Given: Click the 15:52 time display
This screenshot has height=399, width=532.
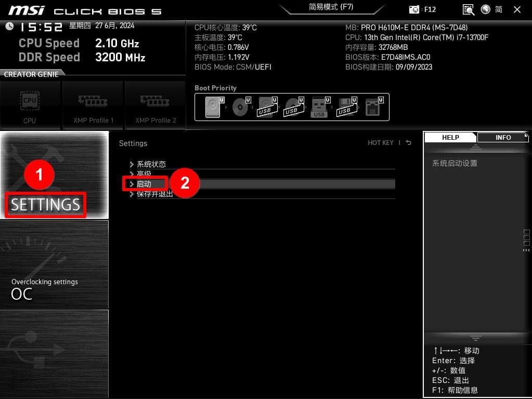Looking at the screenshot, I should [41, 27].
